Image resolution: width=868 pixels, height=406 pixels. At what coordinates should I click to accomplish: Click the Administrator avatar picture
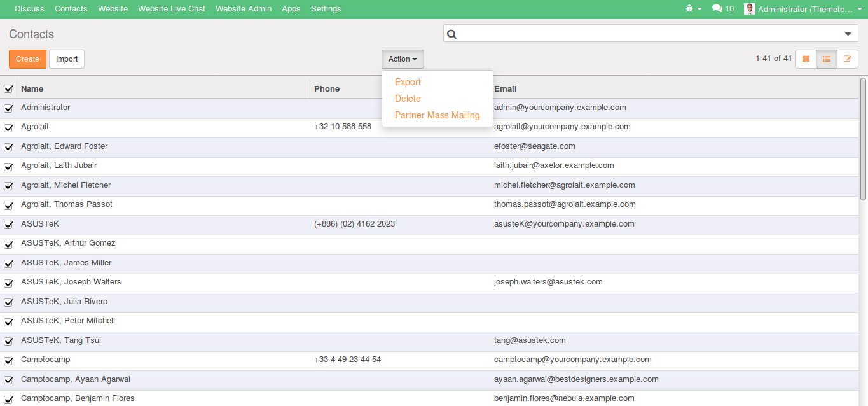750,9
